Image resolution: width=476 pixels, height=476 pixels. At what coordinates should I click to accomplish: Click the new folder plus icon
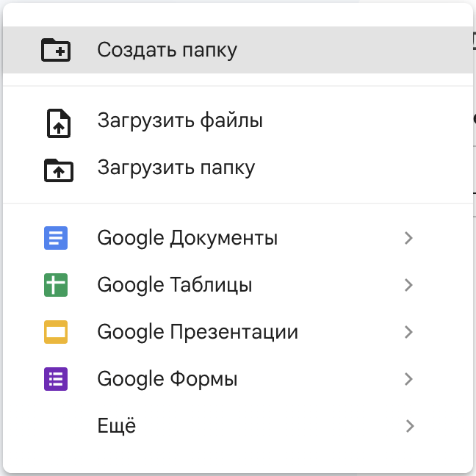point(56,50)
